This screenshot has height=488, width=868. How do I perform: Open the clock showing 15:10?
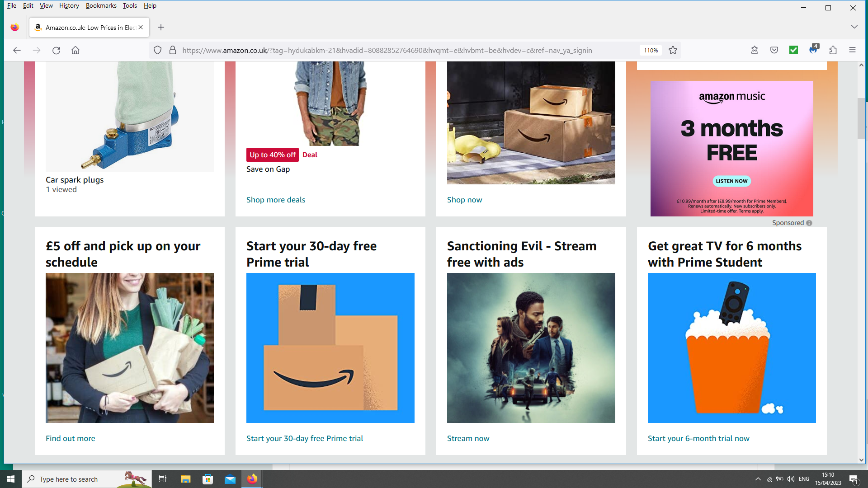point(828,479)
